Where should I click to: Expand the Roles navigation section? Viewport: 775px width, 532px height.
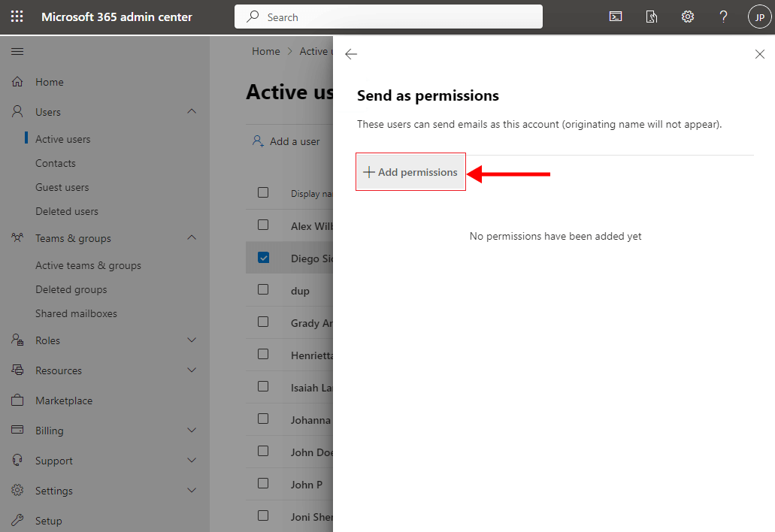click(192, 340)
